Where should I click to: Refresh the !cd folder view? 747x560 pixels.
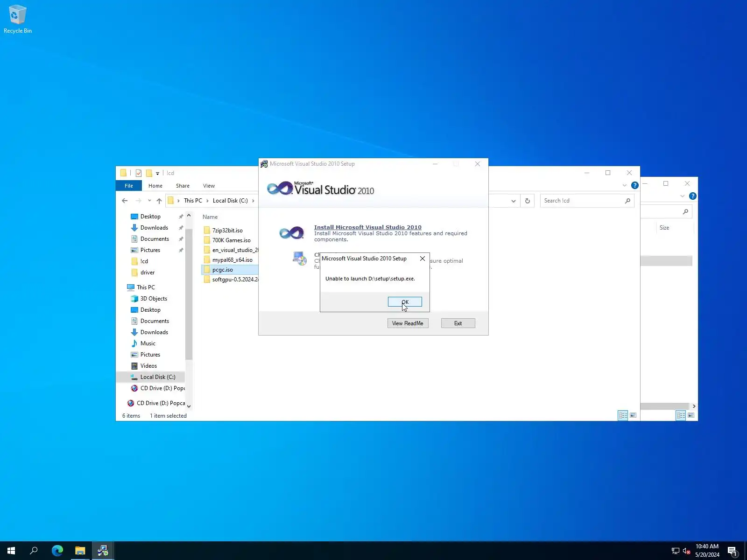click(528, 201)
